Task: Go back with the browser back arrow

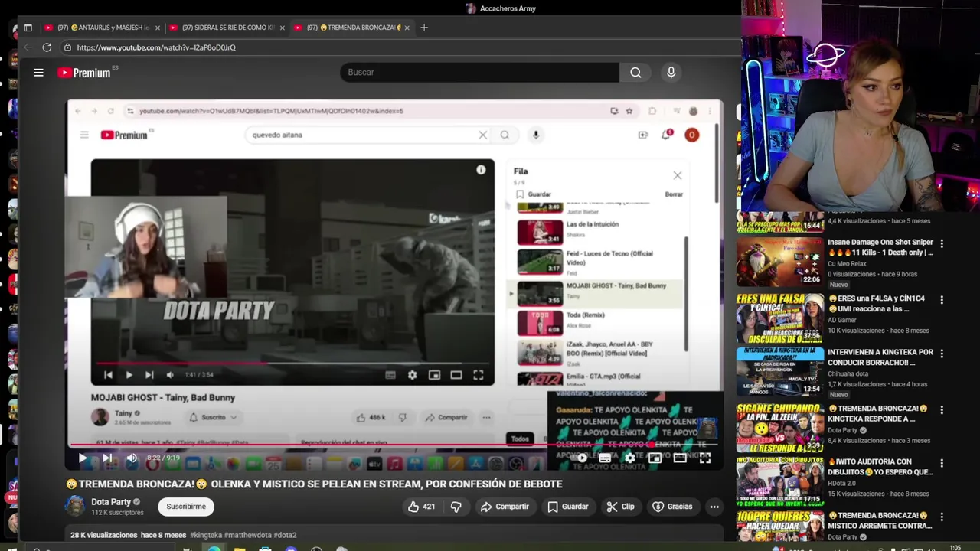Action: point(28,47)
